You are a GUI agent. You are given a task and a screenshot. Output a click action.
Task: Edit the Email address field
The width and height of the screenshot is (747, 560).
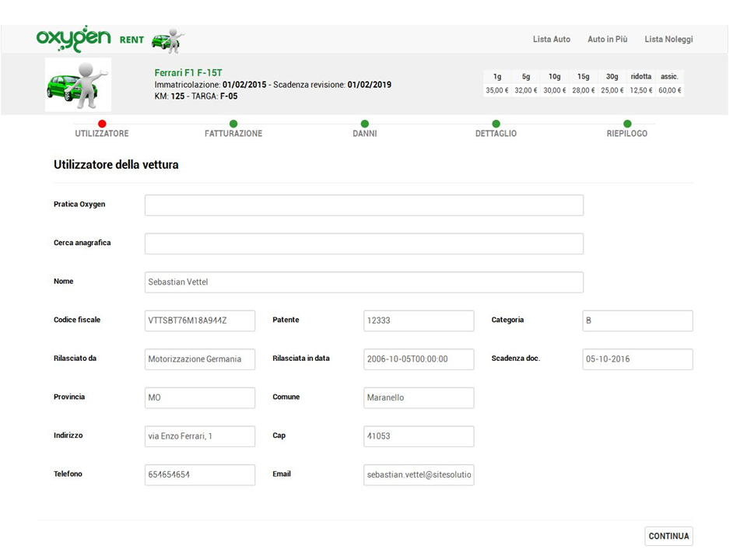[x=419, y=475]
